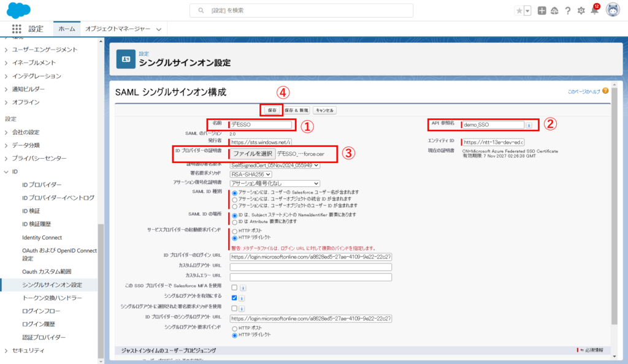Open ログイン履歴 in the sidebar
This screenshot has height=364, width=628.
pyautogui.click(x=39, y=324)
